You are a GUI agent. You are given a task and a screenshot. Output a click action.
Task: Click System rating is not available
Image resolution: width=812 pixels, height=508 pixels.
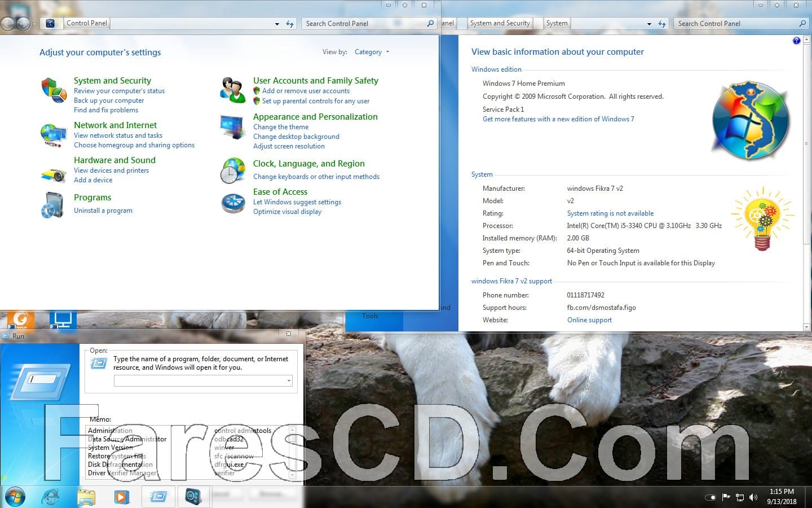[610, 213]
